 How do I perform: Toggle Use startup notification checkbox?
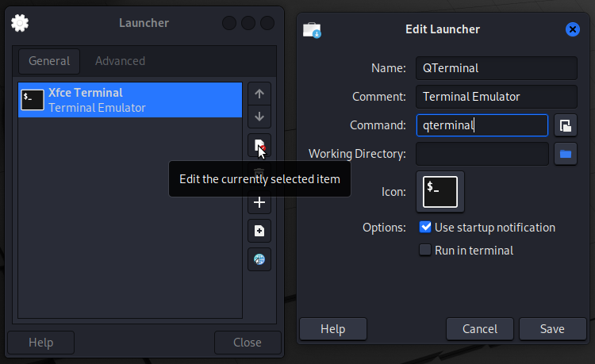coord(425,227)
